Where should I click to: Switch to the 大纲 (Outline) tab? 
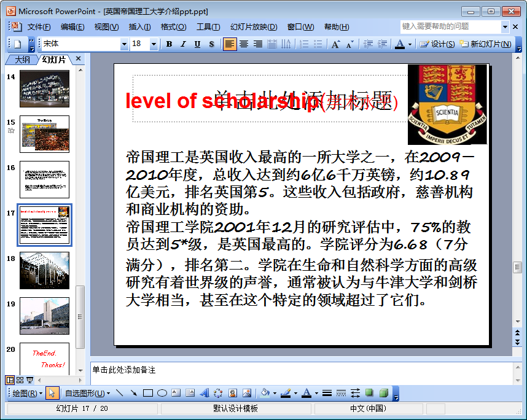coord(23,60)
